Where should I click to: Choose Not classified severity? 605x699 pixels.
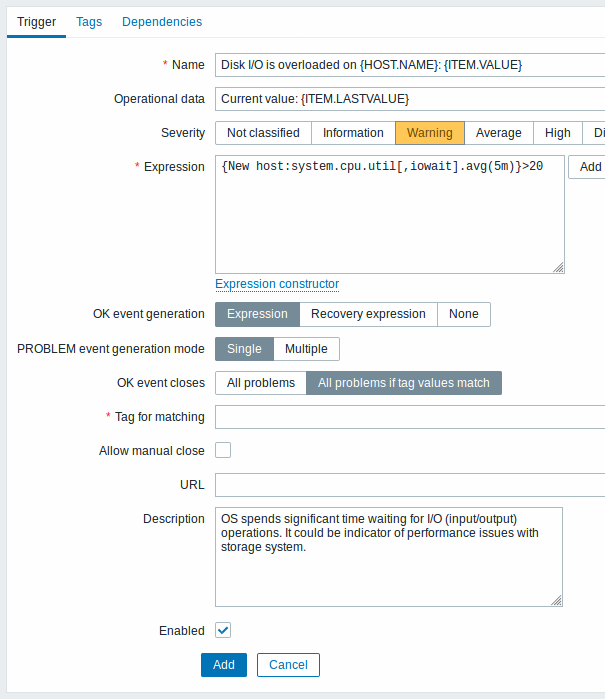click(x=263, y=133)
